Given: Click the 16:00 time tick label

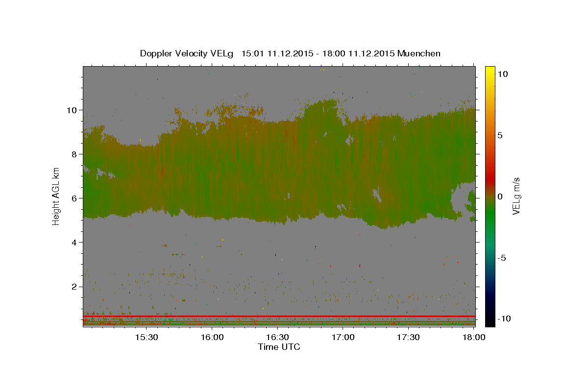Looking at the screenshot, I should click(212, 337).
